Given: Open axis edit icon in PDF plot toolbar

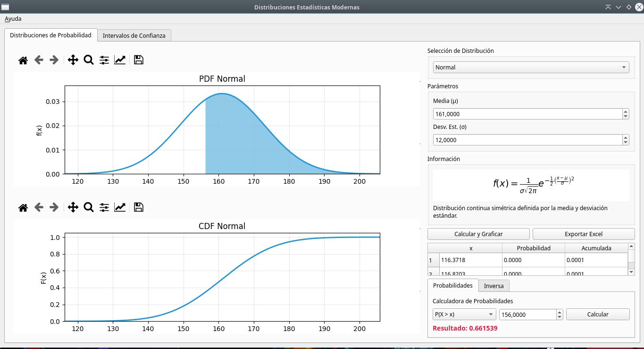Looking at the screenshot, I should 120,60.
